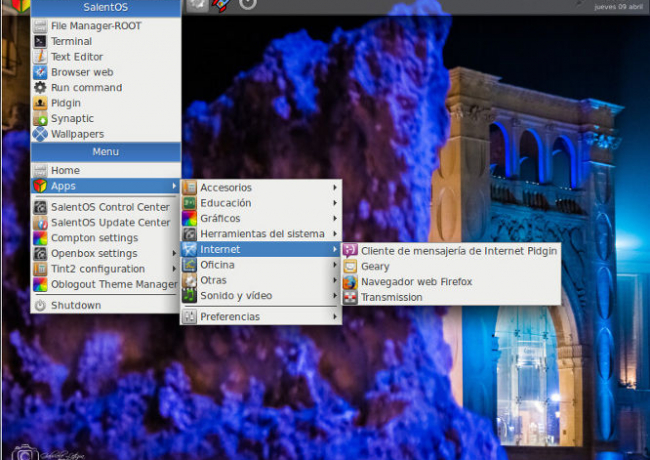Open the Text Editor entry
650x460 pixels.
(76, 57)
